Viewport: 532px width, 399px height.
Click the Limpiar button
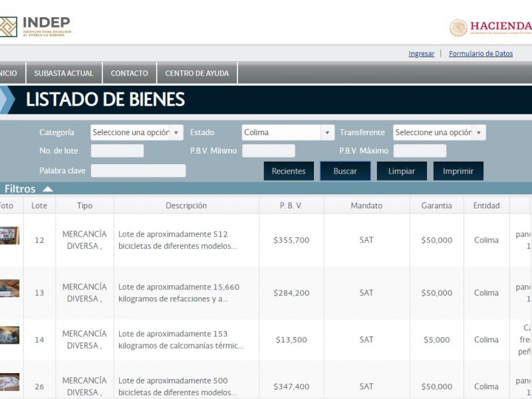click(x=402, y=171)
